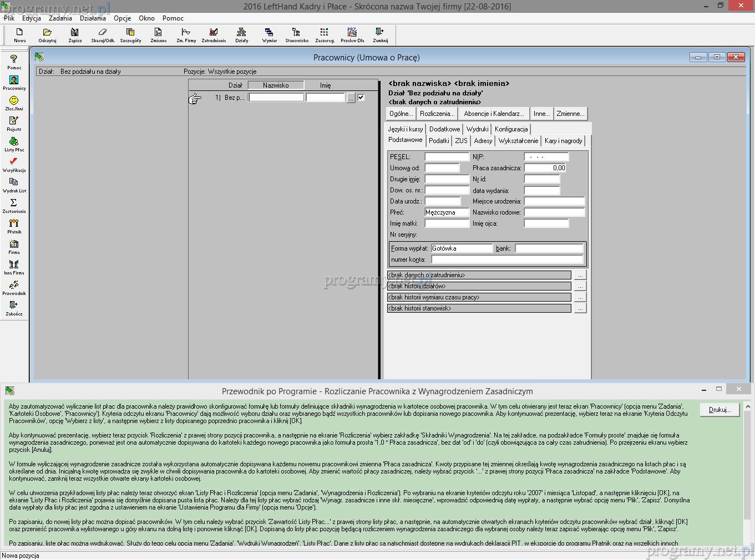Open the Płeć field showing Mężczyzna
755x560 pixels.
447,212
